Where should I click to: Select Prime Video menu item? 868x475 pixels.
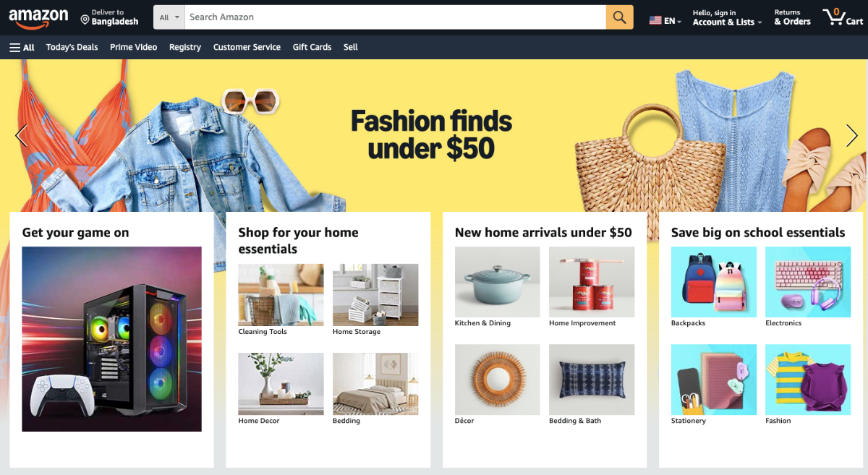[x=134, y=47]
